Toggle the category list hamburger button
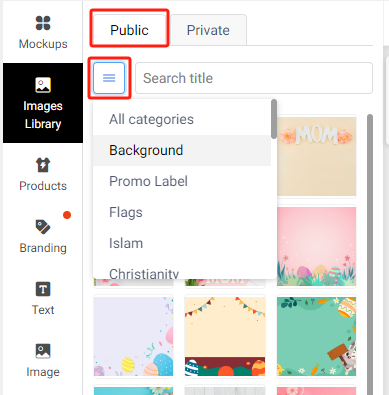Image resolution: width=389 pixels, height=395 pixels. pos(109,78)
